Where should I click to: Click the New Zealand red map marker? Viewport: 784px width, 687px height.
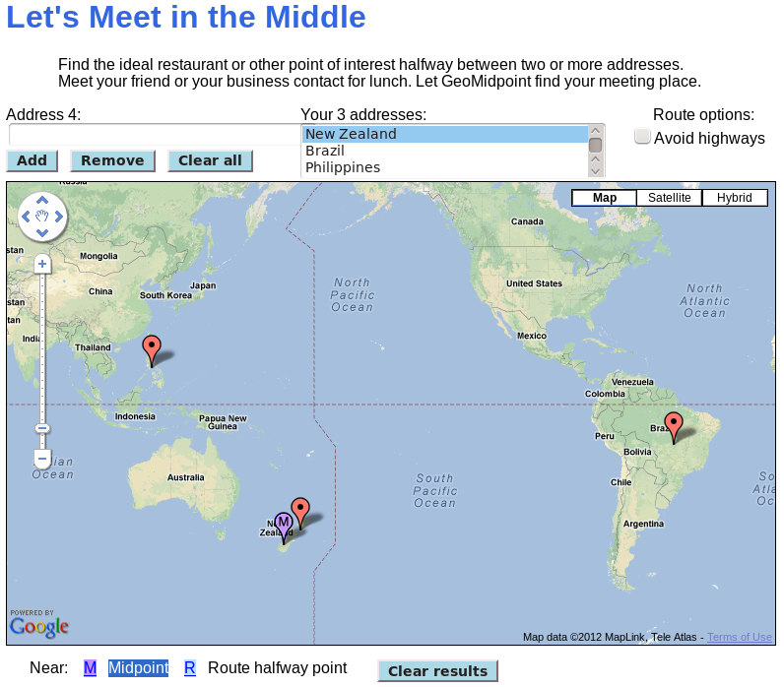pyautogui.click(x=300, y=510)
